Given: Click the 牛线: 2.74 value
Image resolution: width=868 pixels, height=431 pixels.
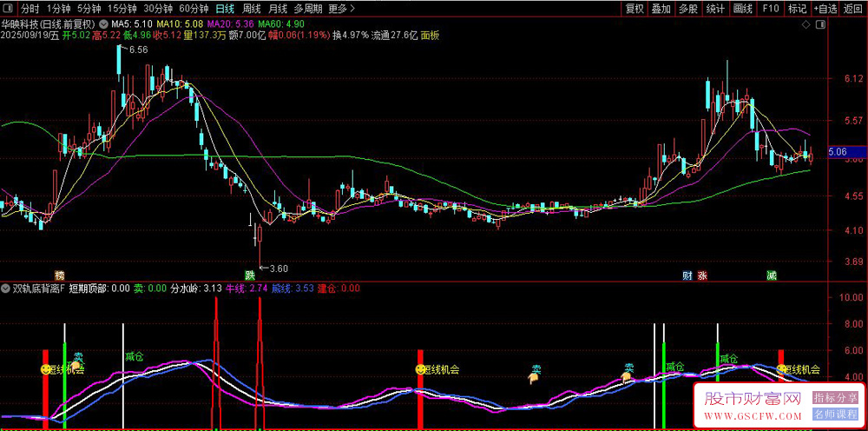Looking at the screenshot, I should [x=247, y=288].
